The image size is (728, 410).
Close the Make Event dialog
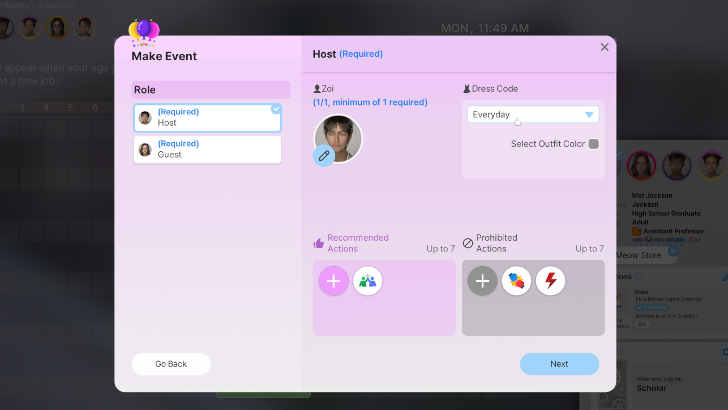coord(604,47)
